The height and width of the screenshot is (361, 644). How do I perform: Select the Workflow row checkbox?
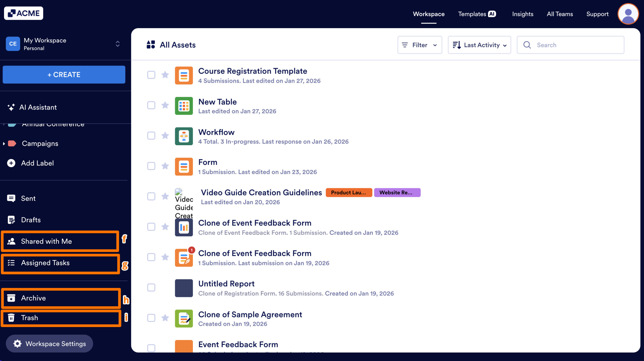(x=151, y=135)
